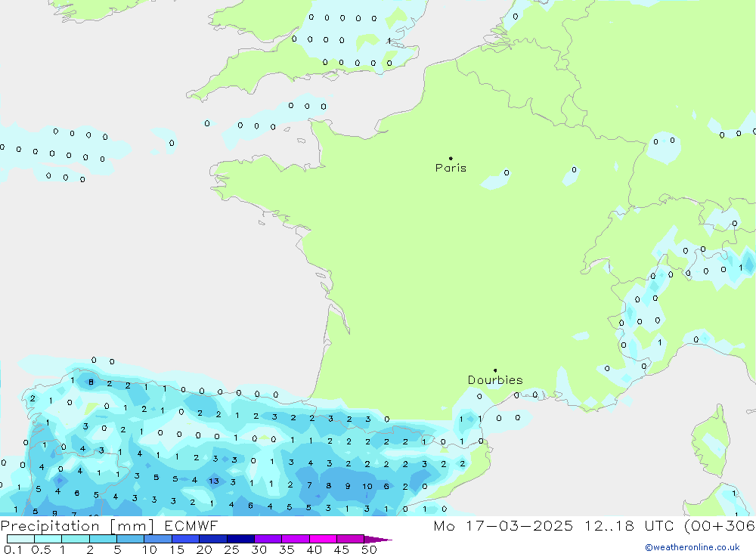Click the '35' legend scale label

(x=287, y=549)
